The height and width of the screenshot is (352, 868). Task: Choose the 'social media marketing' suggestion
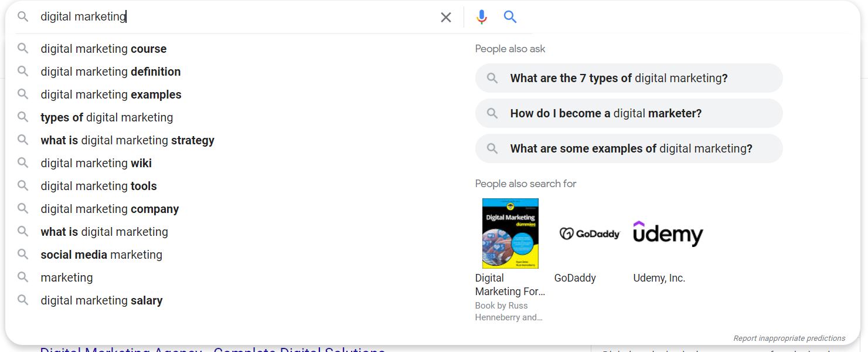101,254
